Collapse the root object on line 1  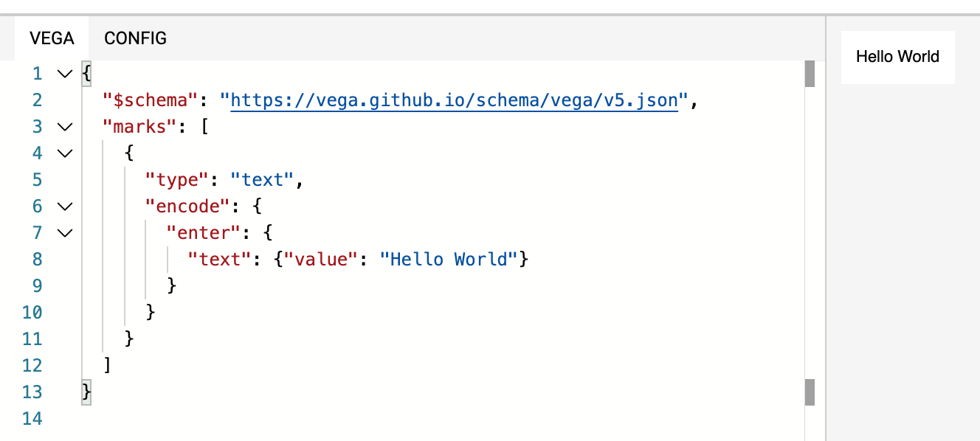[65, 74]
